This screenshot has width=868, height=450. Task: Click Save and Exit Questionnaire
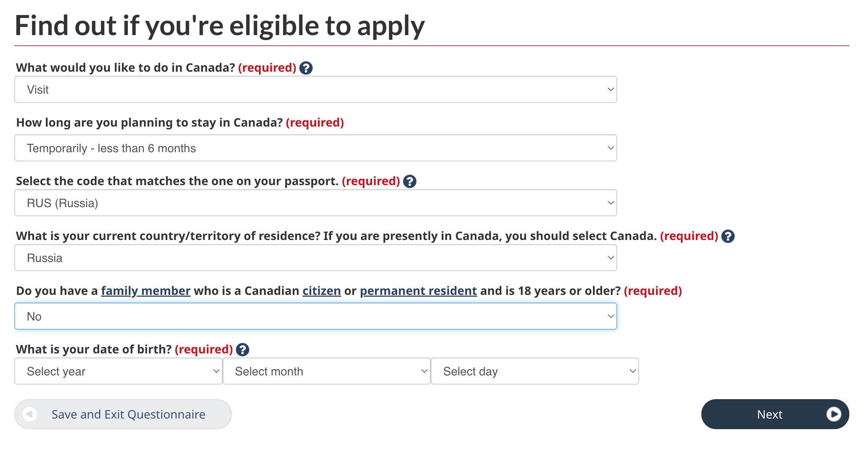[x=123, y=414]
